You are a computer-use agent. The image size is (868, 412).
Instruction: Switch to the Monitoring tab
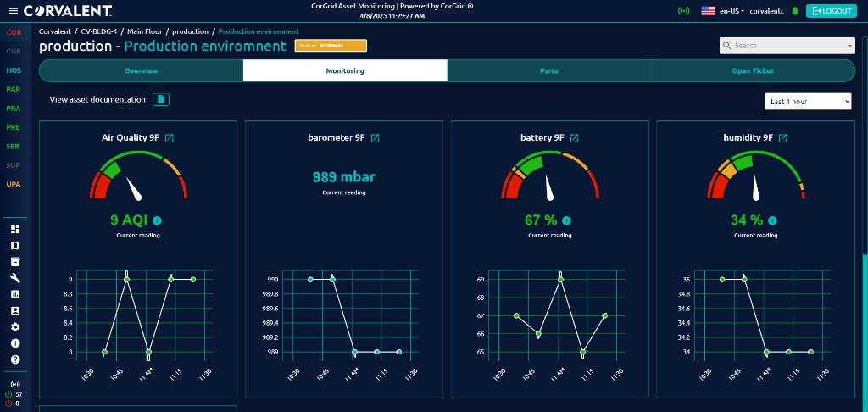click(345, 71)
